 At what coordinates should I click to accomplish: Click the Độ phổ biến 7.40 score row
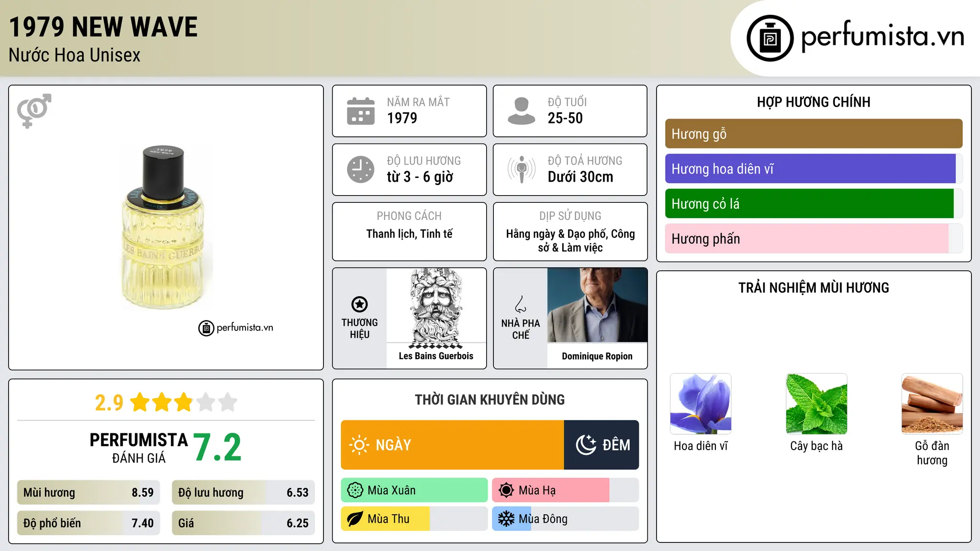click(89, 523)
